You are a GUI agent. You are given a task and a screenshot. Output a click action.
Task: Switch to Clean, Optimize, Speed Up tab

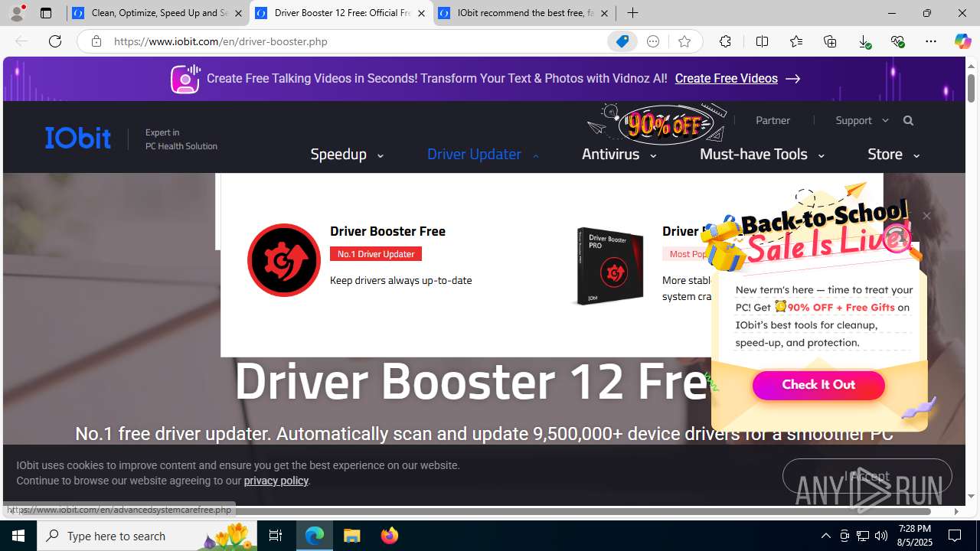pos(158,13)
